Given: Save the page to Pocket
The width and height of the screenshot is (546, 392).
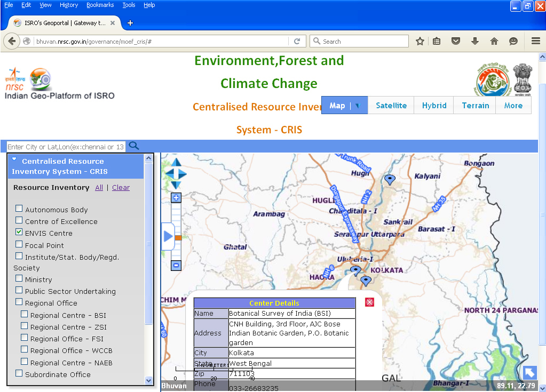Looking at the screenshot, I should (456, 42).
